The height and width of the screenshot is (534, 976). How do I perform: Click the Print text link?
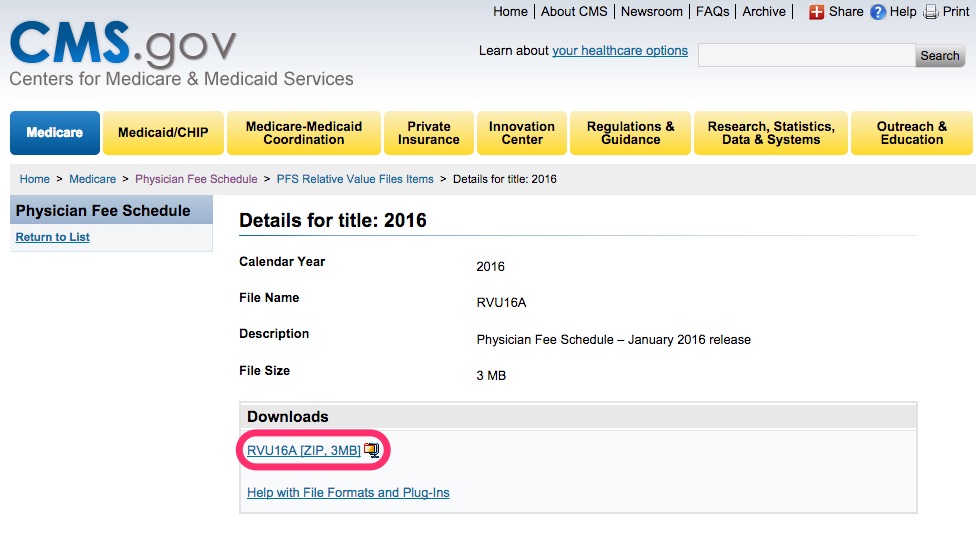(x=956, y=12)
